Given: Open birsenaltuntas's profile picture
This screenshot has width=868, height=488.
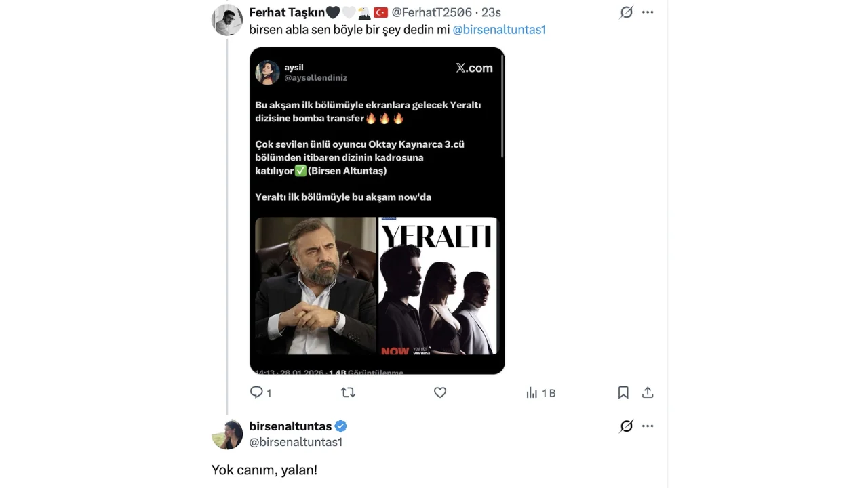Looking at the screenshot, I should (227, 434).
